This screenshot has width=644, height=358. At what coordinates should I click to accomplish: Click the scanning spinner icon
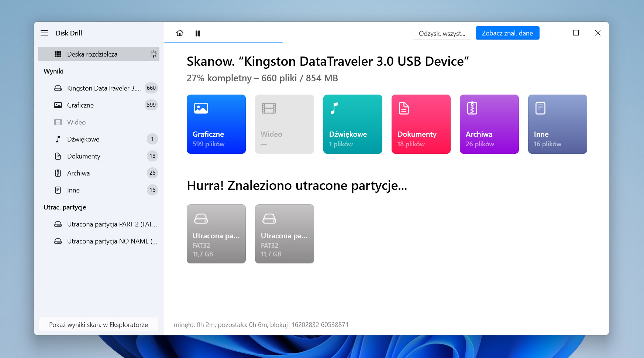154,54
